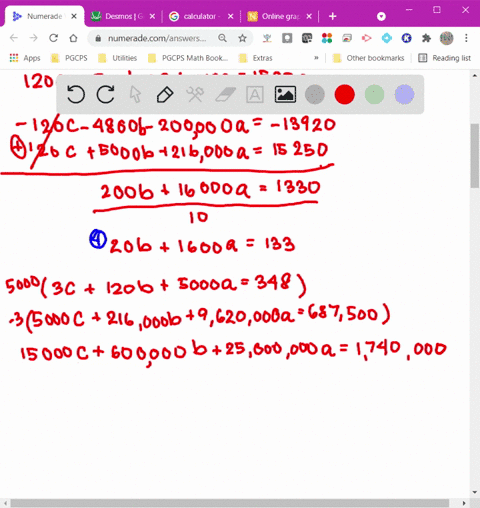Switch to the Desmos tab

click(x=123, y=16)
